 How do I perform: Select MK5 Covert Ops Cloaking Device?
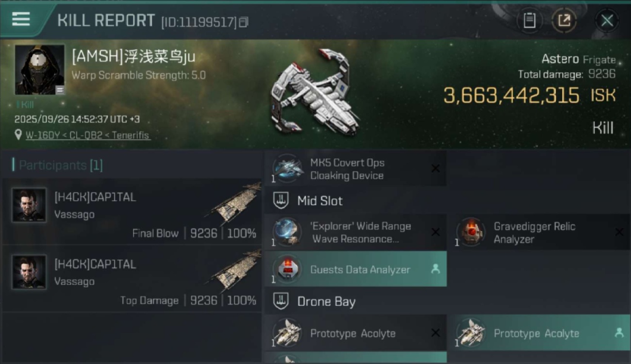pos(355,169)
